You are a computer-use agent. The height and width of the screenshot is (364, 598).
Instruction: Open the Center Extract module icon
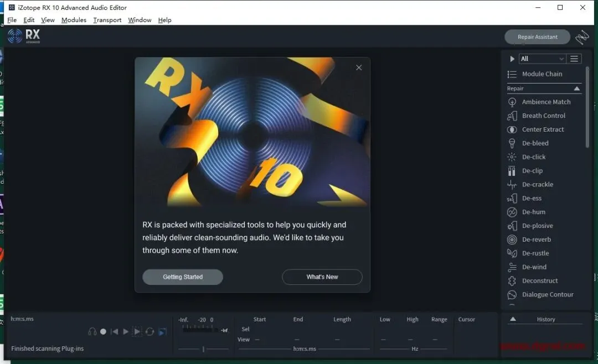pos(512,129)
